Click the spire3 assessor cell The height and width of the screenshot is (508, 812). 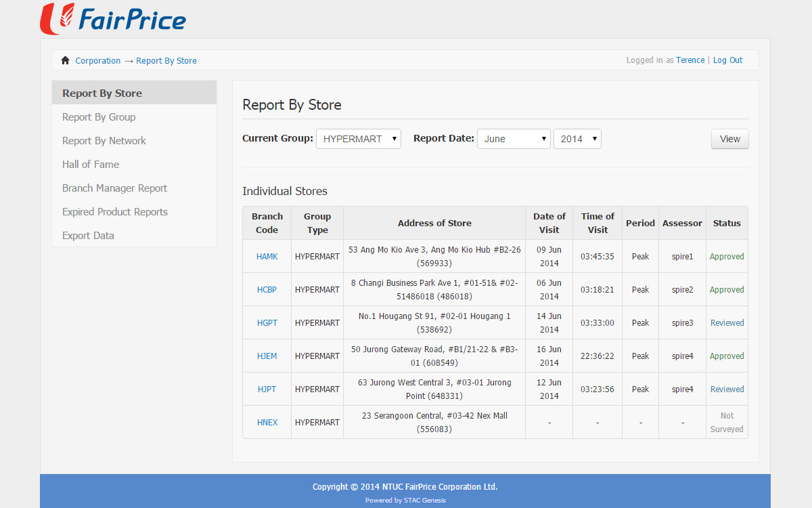point(682,322)
